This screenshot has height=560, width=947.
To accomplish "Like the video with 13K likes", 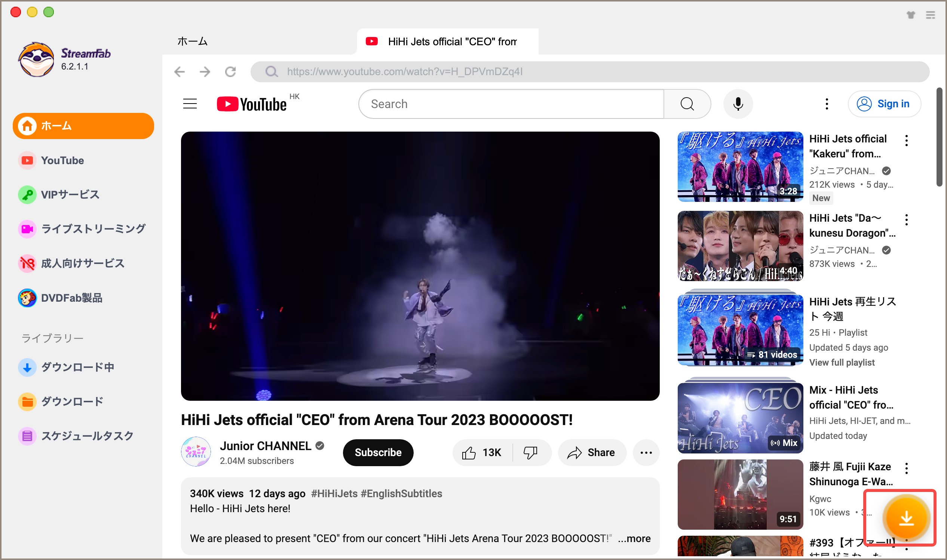I will pos(482,452).
